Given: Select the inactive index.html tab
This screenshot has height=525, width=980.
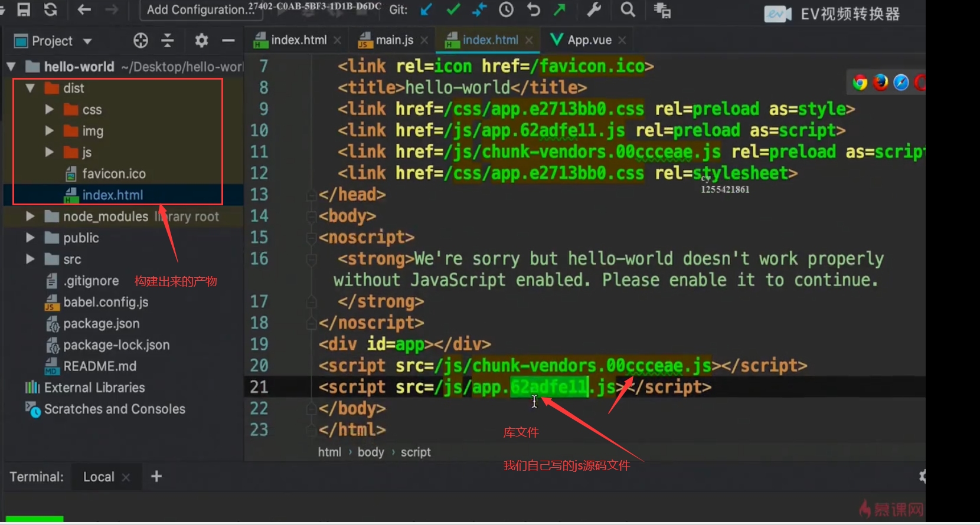Looking at the screenshot, I should [298, 40].
